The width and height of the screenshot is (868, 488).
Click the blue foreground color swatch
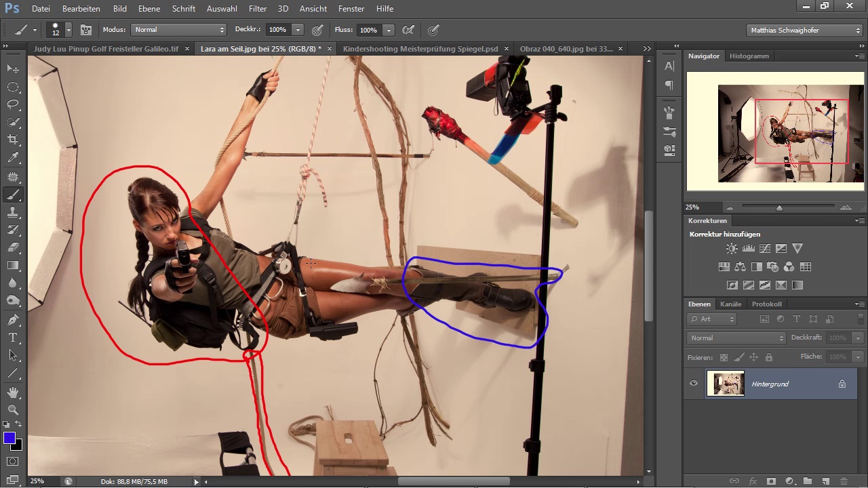coord(9,439)
